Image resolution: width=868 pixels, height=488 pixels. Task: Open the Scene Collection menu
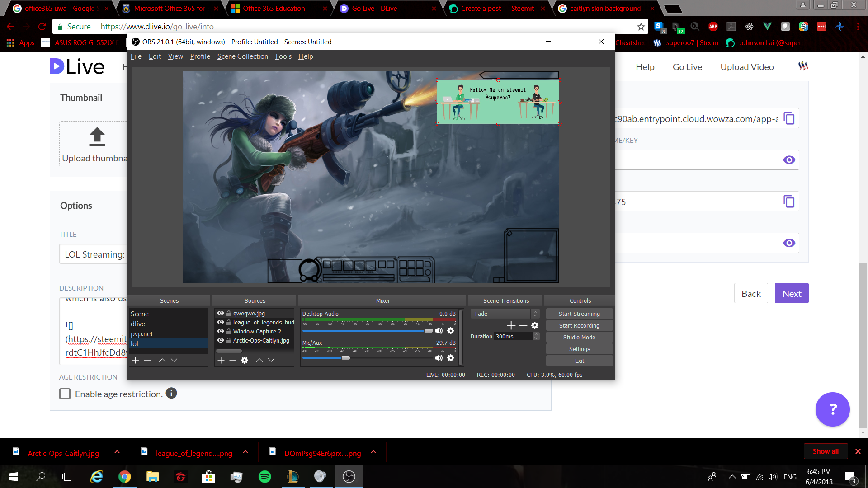[242, 56]
